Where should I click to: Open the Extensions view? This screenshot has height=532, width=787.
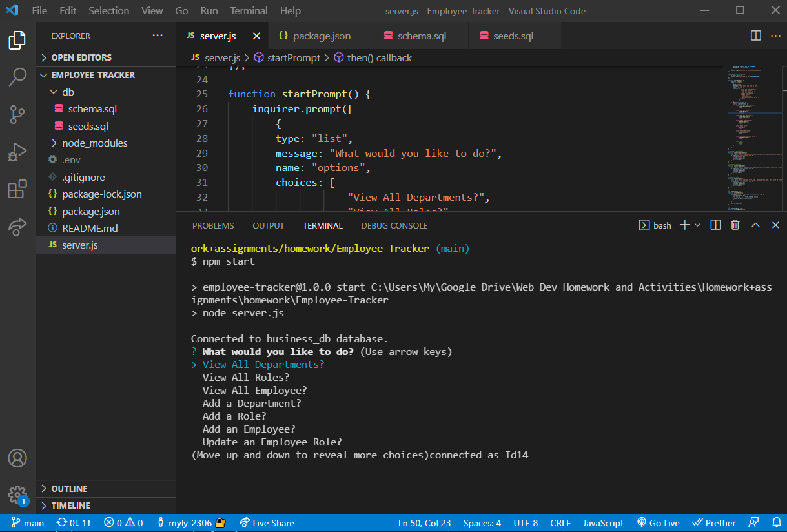tap(17, 190)
